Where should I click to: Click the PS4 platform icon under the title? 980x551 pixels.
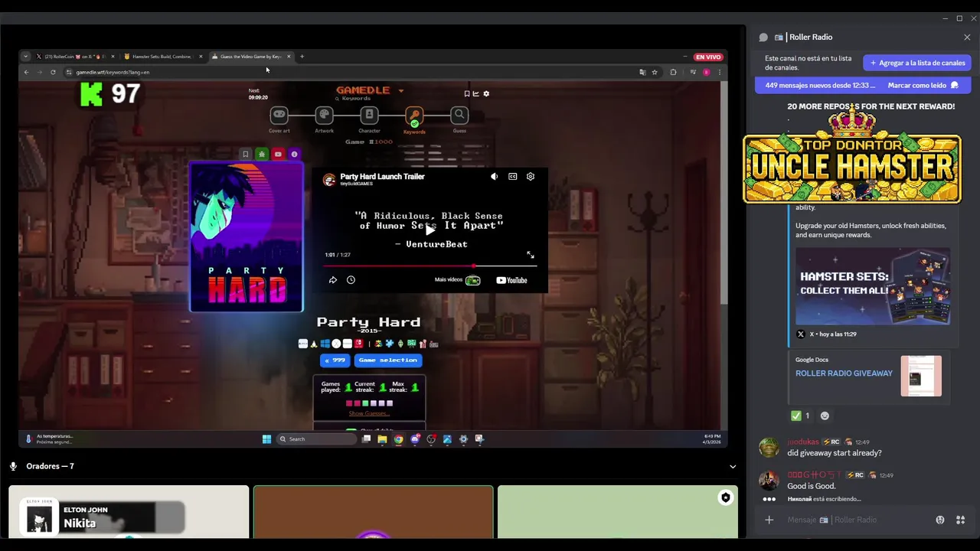(302, 344)
